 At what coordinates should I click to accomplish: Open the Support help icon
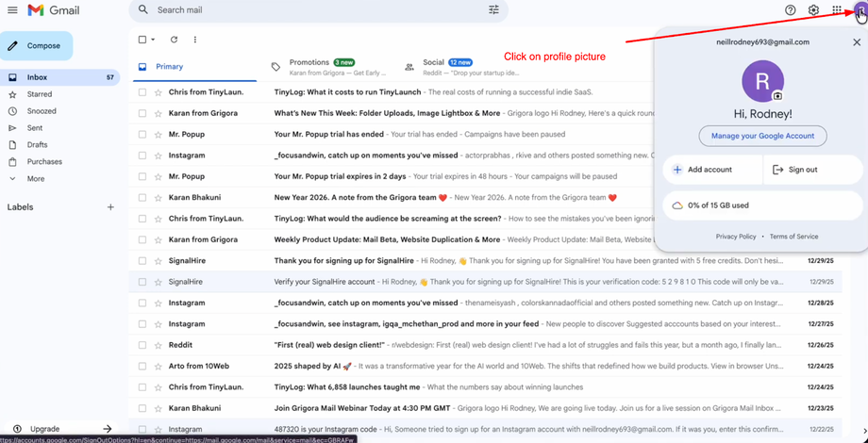(x=791, y=10)
